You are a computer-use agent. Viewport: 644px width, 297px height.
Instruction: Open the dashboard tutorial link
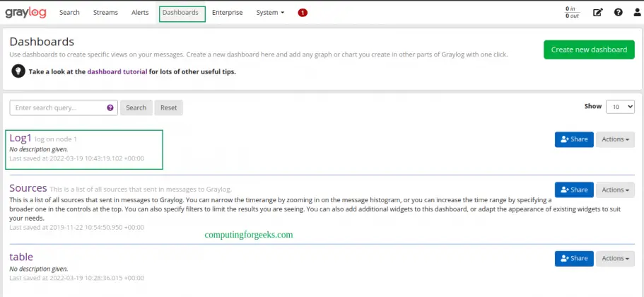point(117,71)
